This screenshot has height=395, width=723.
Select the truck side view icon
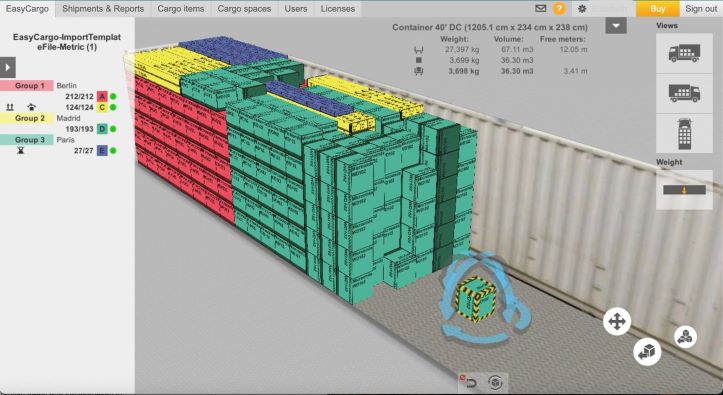click(684, 53)
